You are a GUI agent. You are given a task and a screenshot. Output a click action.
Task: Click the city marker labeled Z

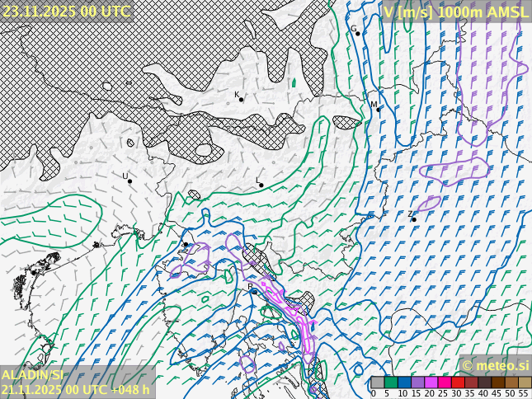click(x=414, y=219)
